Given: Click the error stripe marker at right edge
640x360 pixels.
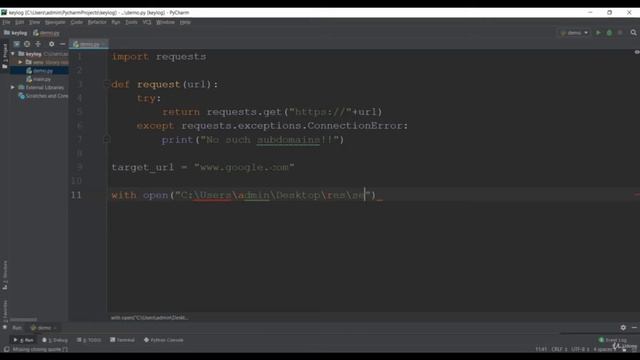Looking at the screenshot, I should coord(636,195).
